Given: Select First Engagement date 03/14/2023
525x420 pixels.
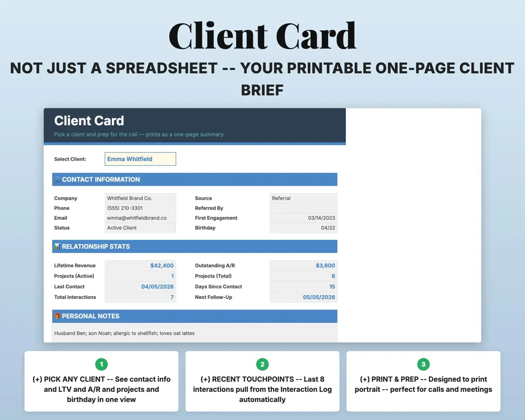Looking at the screenshot, I should [304, 218].
